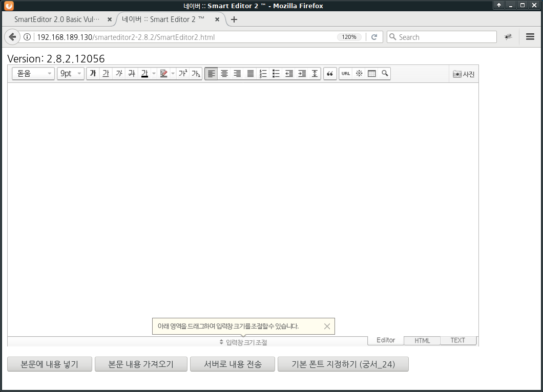Insert a table
This screenshot has width=543, height=392.
(371, 73)
